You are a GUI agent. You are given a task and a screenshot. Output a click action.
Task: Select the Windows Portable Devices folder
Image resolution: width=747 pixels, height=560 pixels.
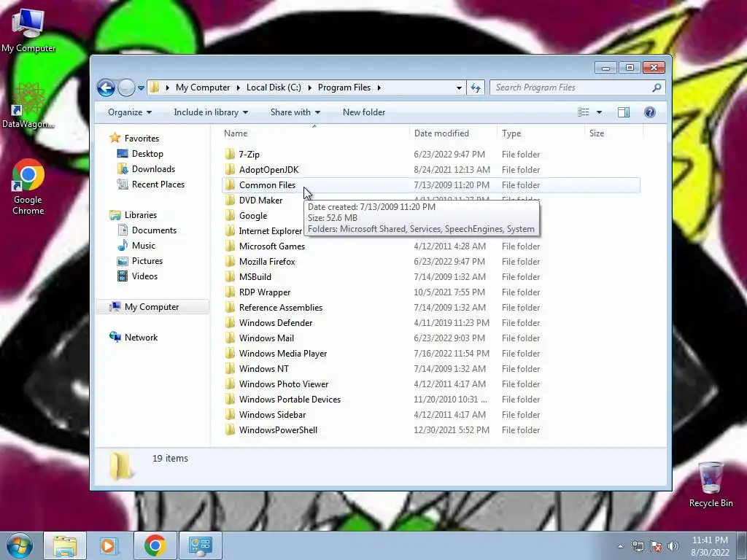[290, 399]
